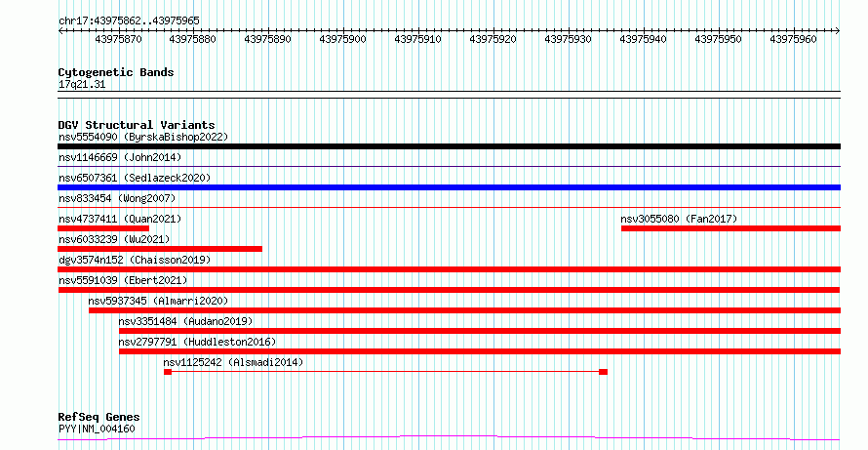Image resolution: width=868 pixels, height=450 pixels.
Task: Click the ruler's left end arrow
Action: (x=60, y=31)
